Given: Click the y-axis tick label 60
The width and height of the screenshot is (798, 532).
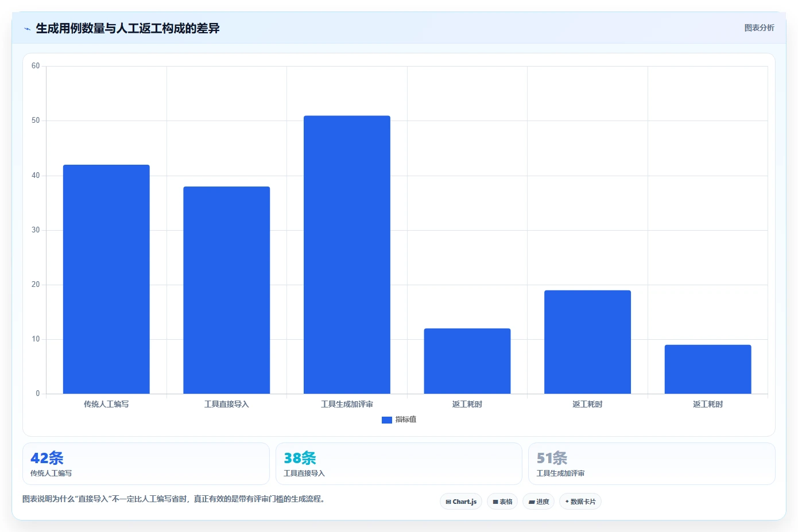Looking at the screenshot, I should click(36, 66).
